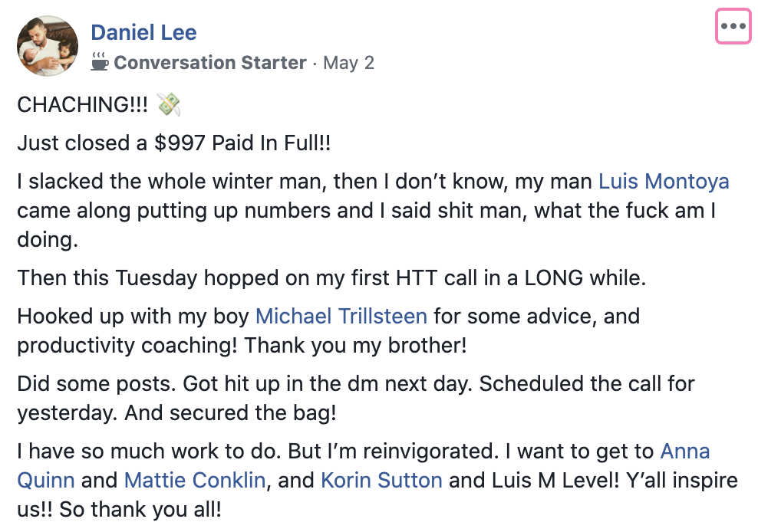Click the tagged name Anna

[685, 452]
